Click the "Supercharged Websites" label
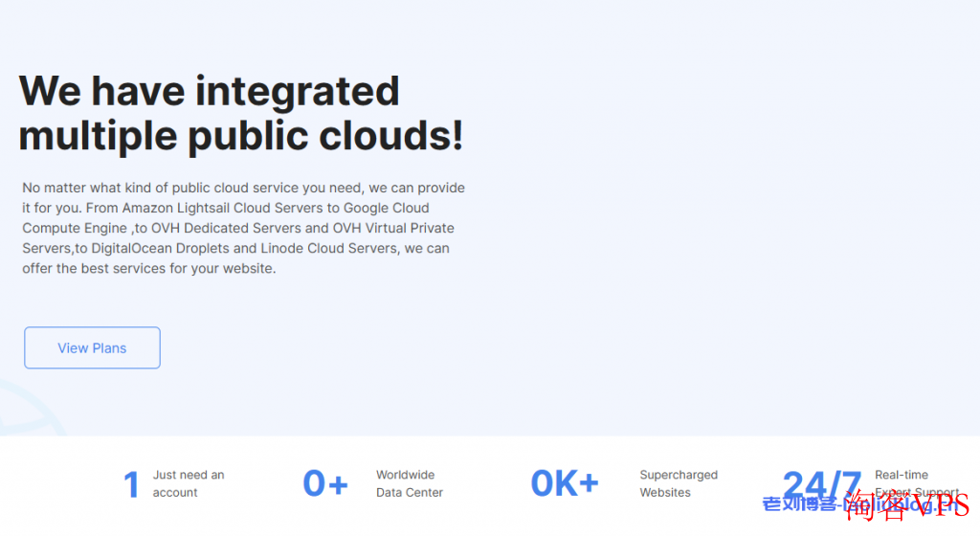 click(x=679, y=483)
